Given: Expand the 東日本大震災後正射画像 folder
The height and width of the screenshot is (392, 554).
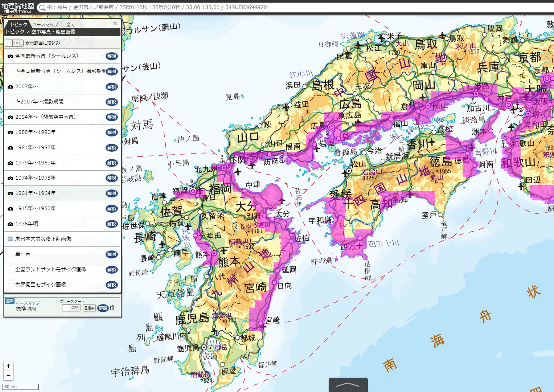Looking at the screenshot, I should pos(43,239).
